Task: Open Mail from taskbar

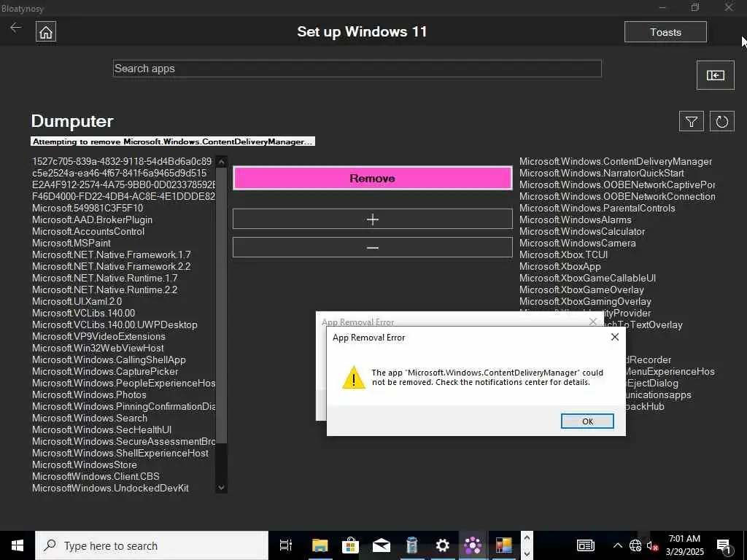Action: pyautogui.click(x=381, y=545)
